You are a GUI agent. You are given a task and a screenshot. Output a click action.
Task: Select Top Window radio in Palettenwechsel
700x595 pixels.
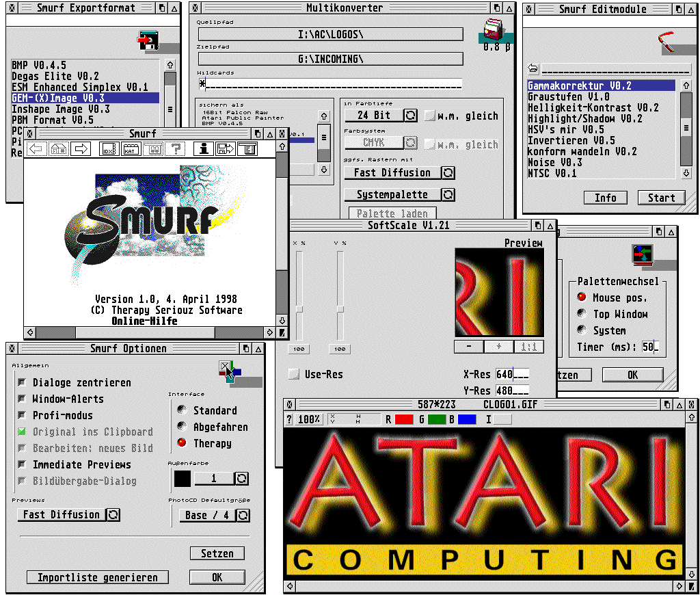(581, 313)
